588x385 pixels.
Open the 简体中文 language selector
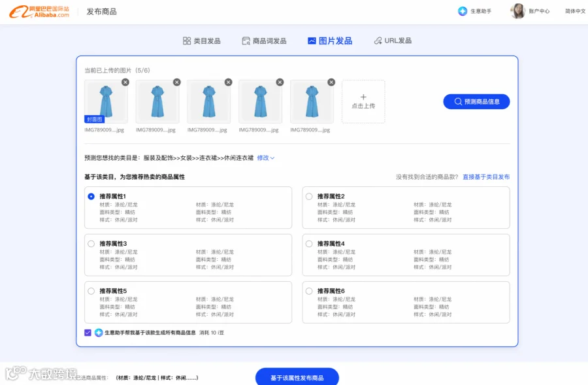575,11
